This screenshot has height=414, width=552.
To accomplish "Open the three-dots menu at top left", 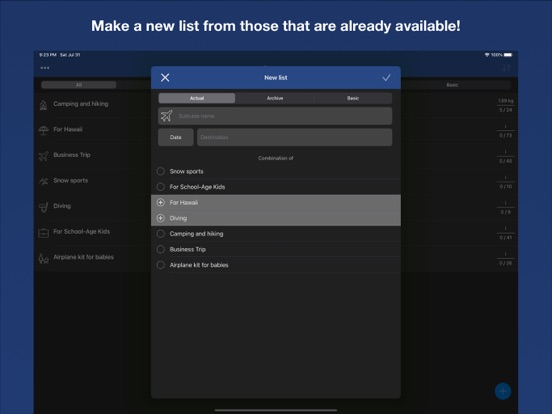I will (45, 68).
